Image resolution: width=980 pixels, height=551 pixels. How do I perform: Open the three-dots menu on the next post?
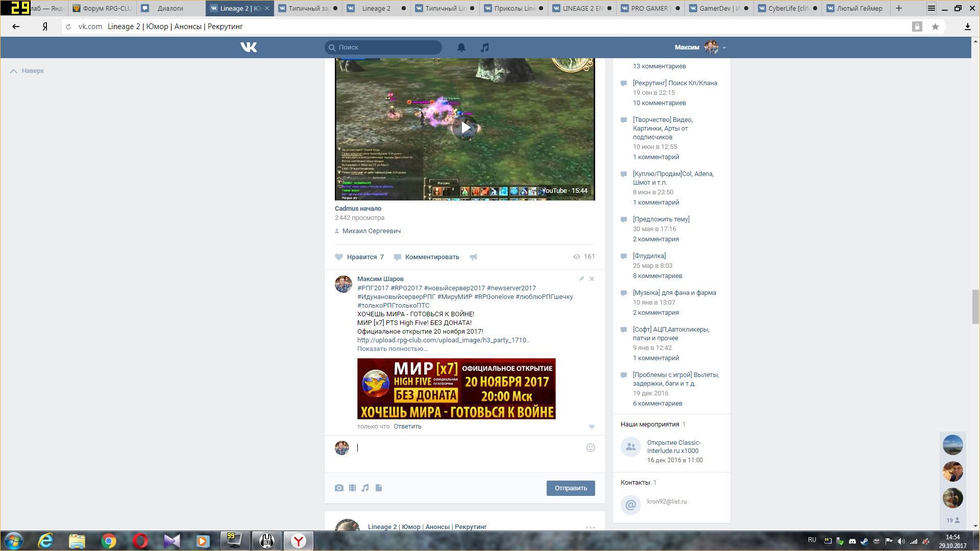pyautogui.click(x=591, y=528)
